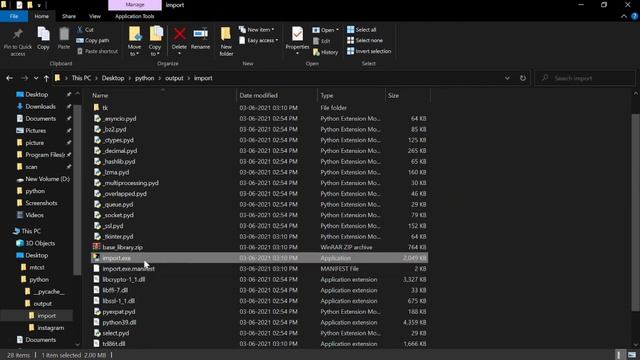Click python in the address breadcrumb
The width and height of the screenshot is (640, 360).
tap(144, 78)
